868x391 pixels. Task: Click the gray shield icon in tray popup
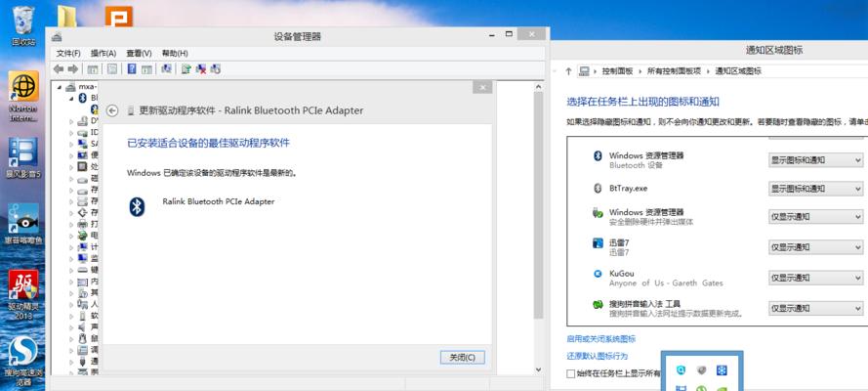[x=701, y=369]
